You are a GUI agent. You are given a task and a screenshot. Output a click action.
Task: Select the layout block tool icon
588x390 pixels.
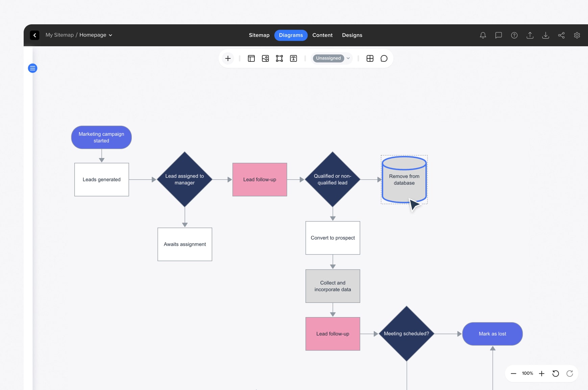pos(251,58)
